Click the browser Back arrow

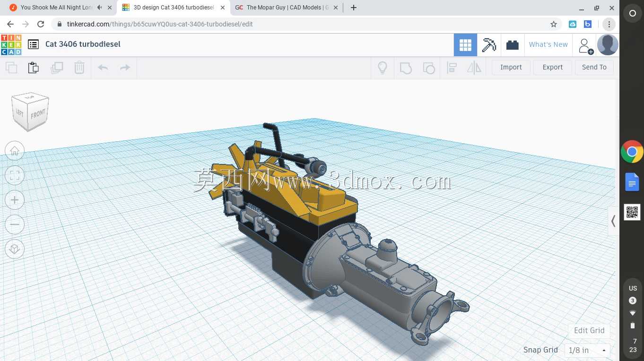(10, 24)
